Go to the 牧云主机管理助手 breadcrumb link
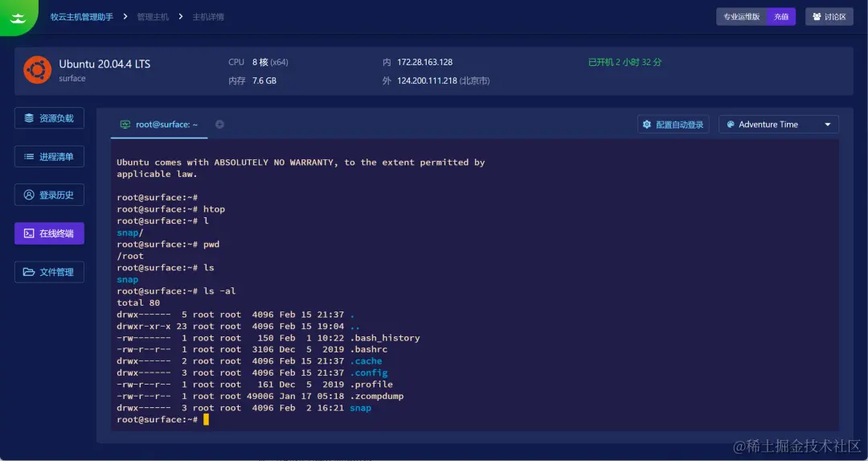This screenshot has height=461, width=868. pos(81,17)
